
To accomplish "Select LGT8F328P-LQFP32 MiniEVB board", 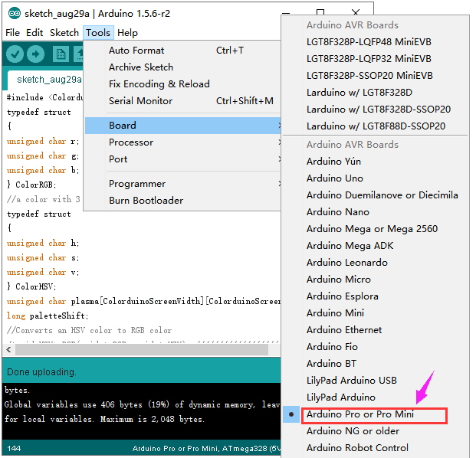I will coord(376,58).
